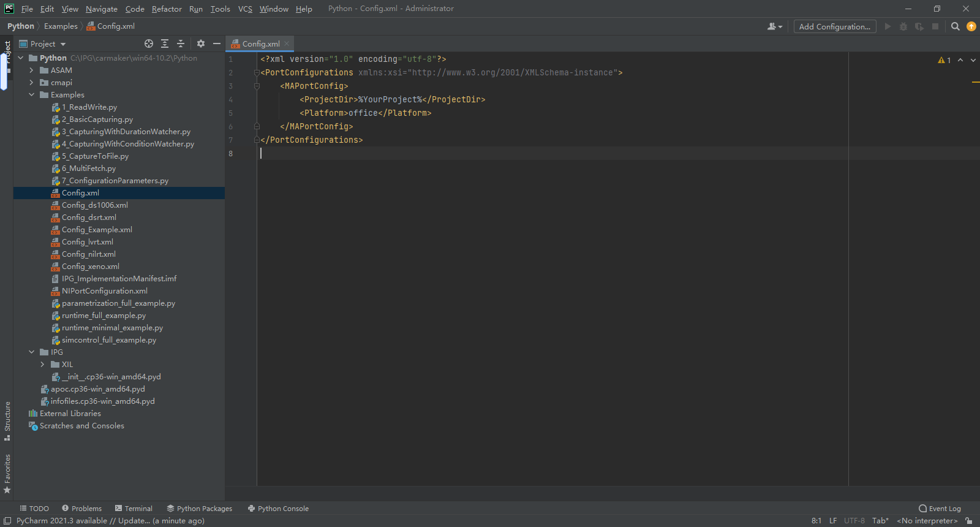Collapse the IPG folder
Image resolution: width=980 pixels, height=527 pixels.
click(31, 352)
